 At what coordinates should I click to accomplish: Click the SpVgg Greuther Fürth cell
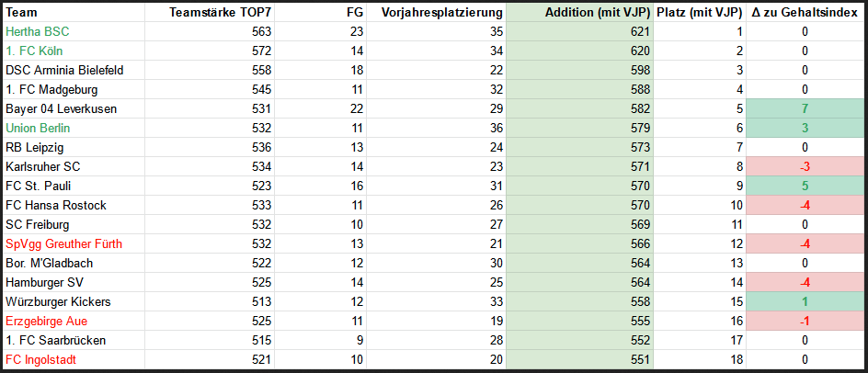(63, 243)
